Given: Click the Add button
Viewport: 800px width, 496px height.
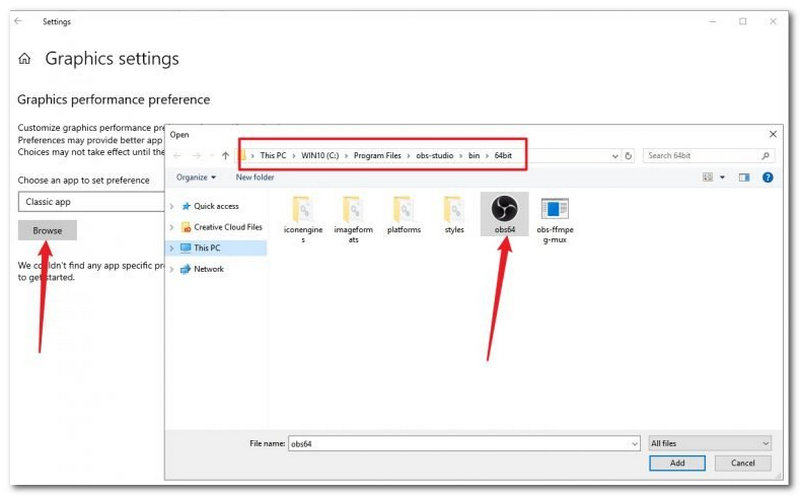Looking at the screenshot, I should 677,463.
